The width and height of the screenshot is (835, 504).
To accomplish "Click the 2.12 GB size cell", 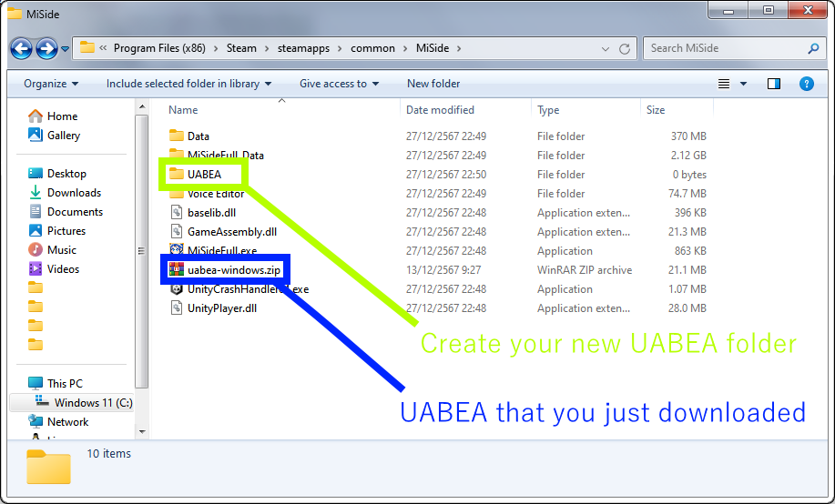I will (x=688, y=155).
